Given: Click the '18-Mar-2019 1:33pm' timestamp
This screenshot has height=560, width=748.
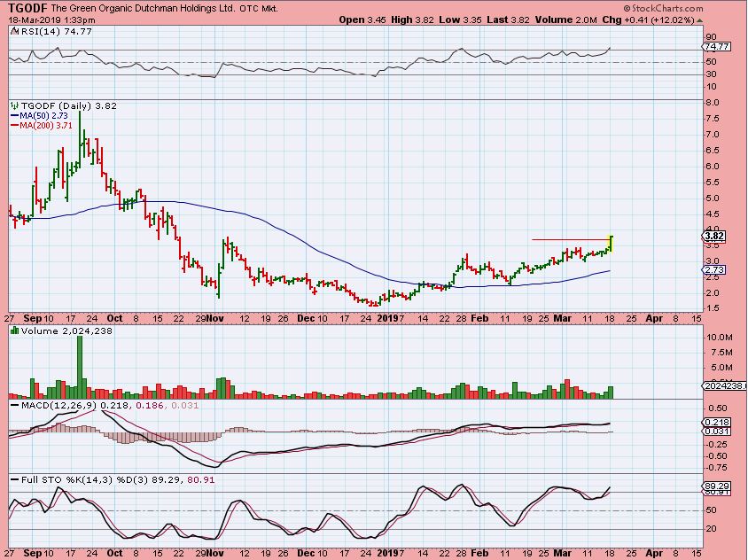Looking at the screenshot, I should tap(51, 20).
